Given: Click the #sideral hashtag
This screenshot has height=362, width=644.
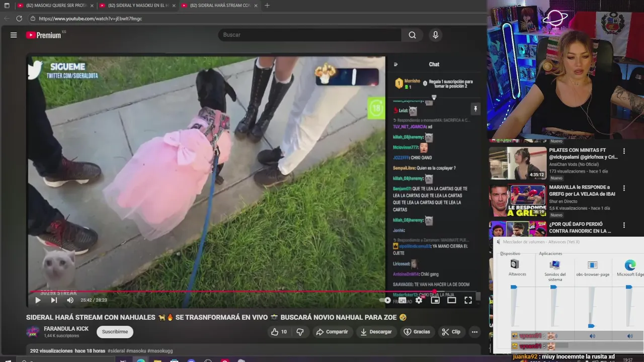Looking at the screenshot, I should pos(116,351).
